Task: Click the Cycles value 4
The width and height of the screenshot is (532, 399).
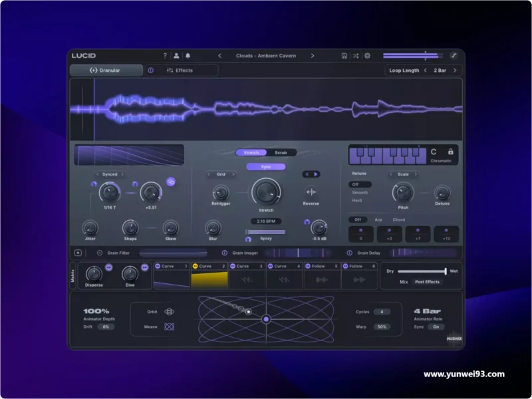Action: point(382,312)
